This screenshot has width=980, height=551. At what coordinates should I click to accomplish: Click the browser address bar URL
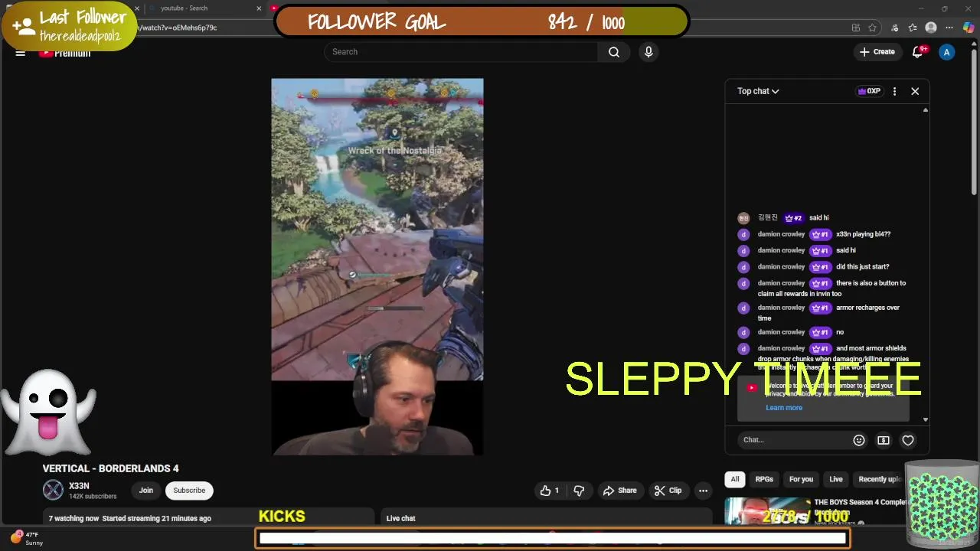point(178,28)
